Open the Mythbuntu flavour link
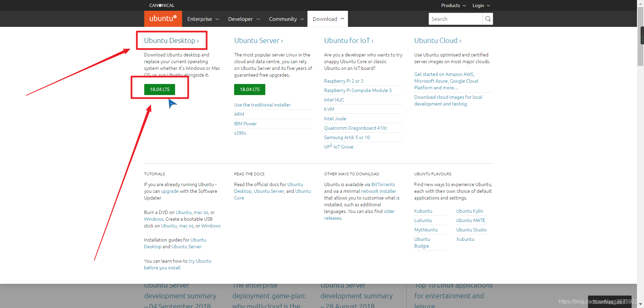644x308 pixels. 426,230
